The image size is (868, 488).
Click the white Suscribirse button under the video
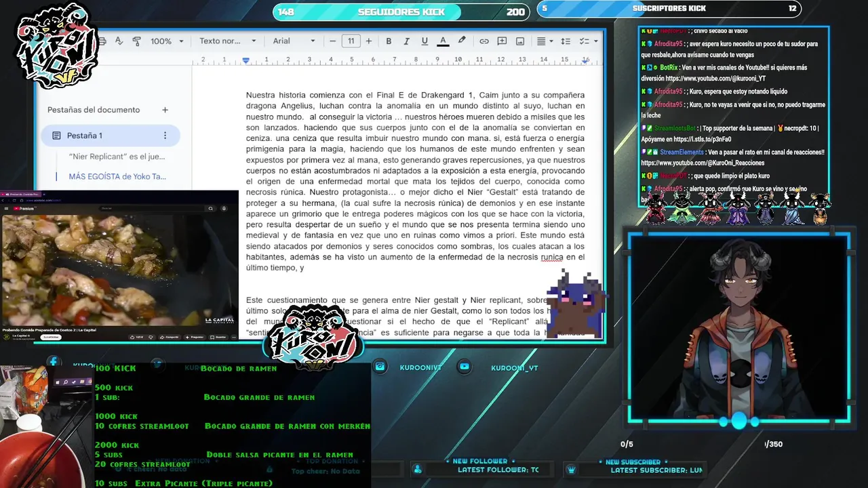[51, 337]
